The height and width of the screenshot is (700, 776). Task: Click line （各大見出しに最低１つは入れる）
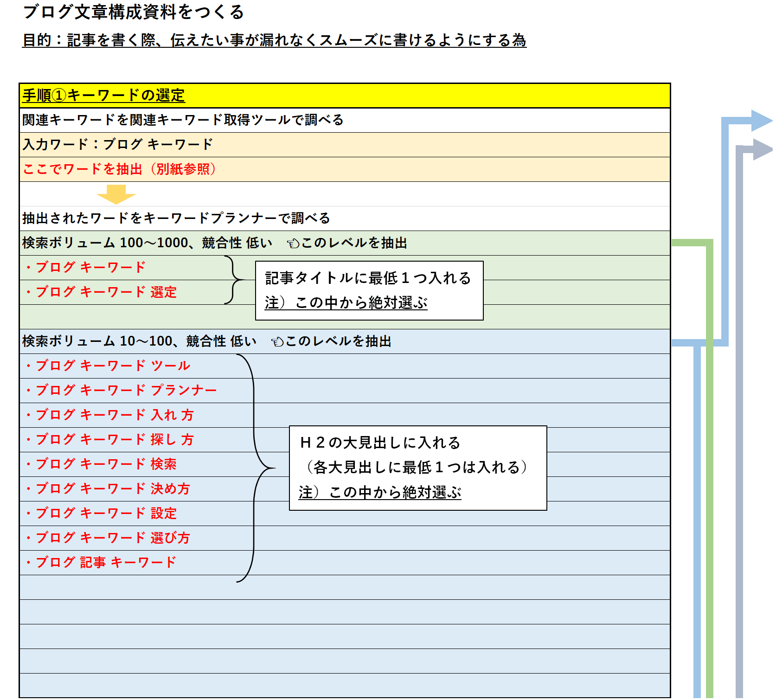417,467
